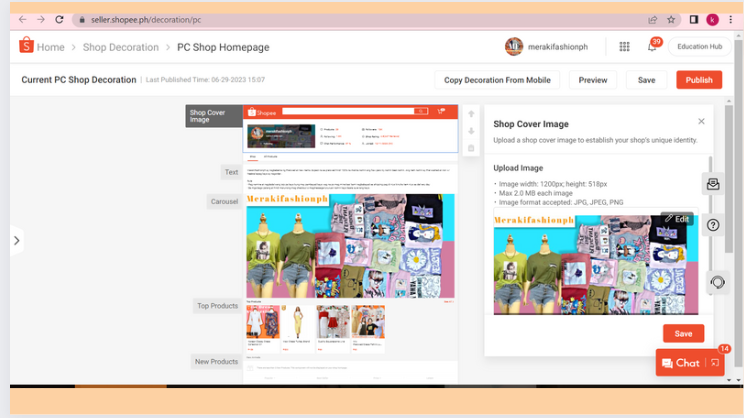Open the apps grid icon
744x418 pixels.
pos(624,46)
